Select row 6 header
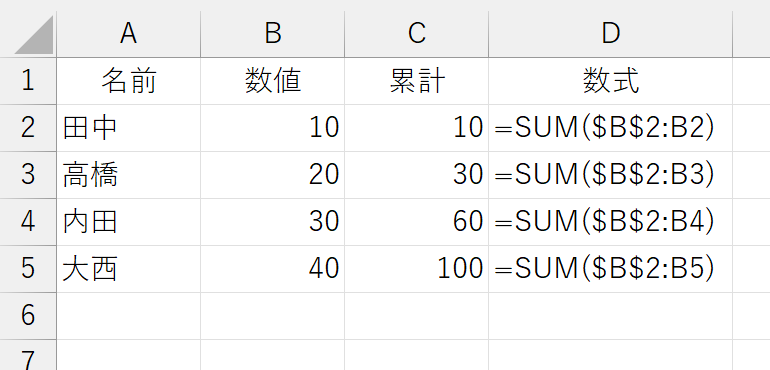Viewport: 770px width, 370px height. pyautogui.click(x=28, y=316)
